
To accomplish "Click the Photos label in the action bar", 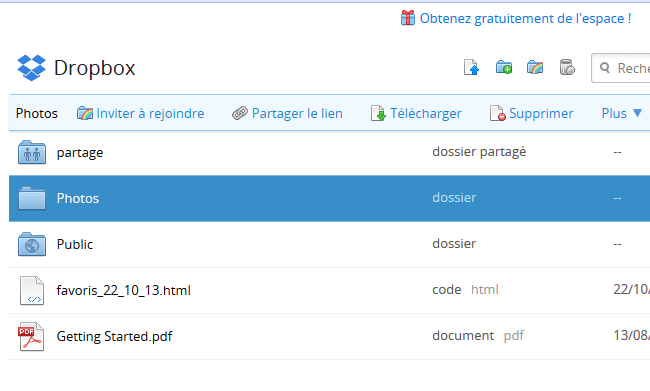I will point(36,113).
